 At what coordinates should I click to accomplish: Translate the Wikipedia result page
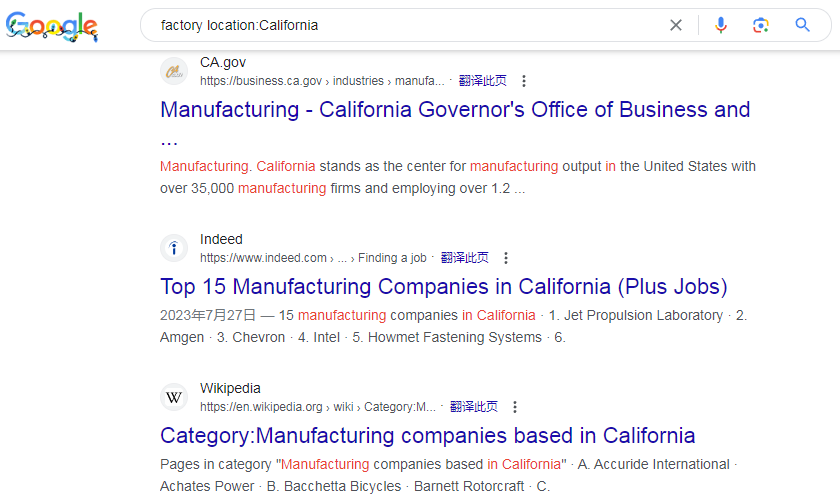point(474,407)
